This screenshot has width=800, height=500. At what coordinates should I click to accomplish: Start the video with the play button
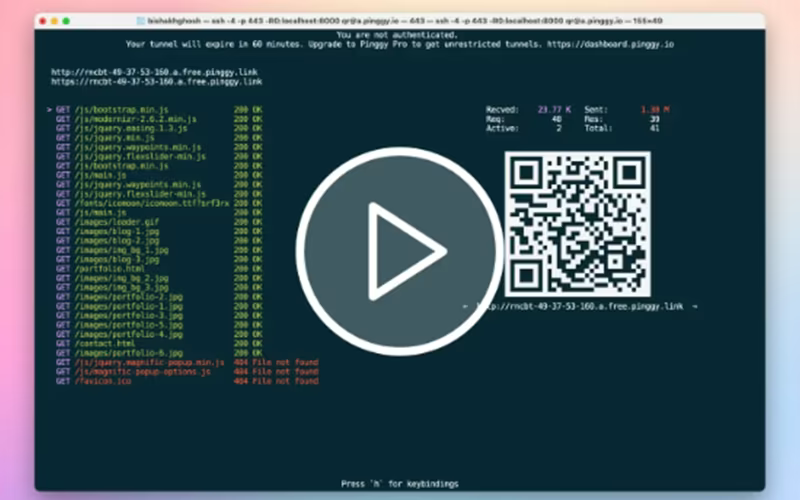[399, 251]
